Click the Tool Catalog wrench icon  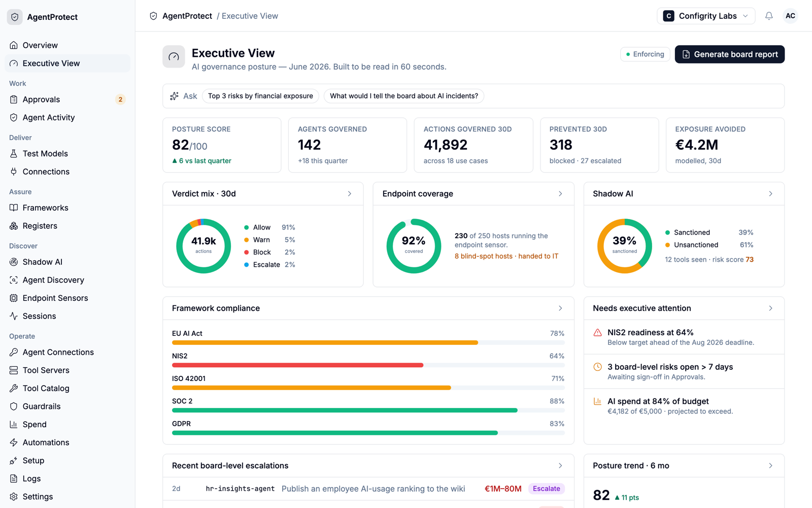click(14, 388)
